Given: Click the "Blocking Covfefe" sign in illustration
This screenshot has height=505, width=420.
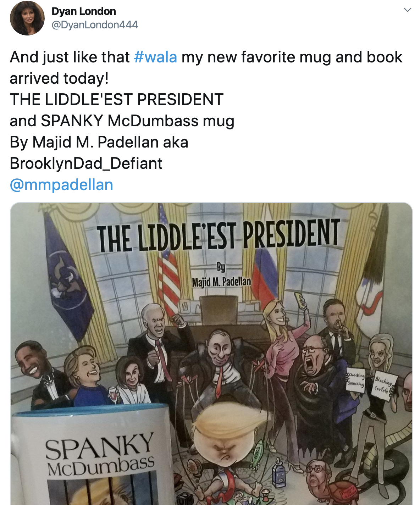Looking at the screenshot, I should 383,386.
